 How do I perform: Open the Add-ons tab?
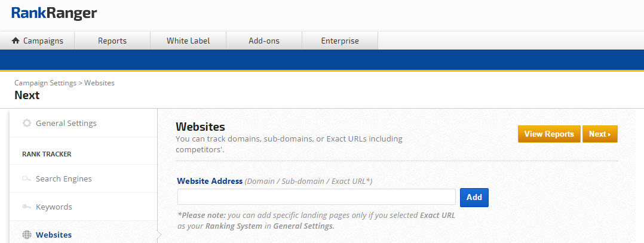264,41
